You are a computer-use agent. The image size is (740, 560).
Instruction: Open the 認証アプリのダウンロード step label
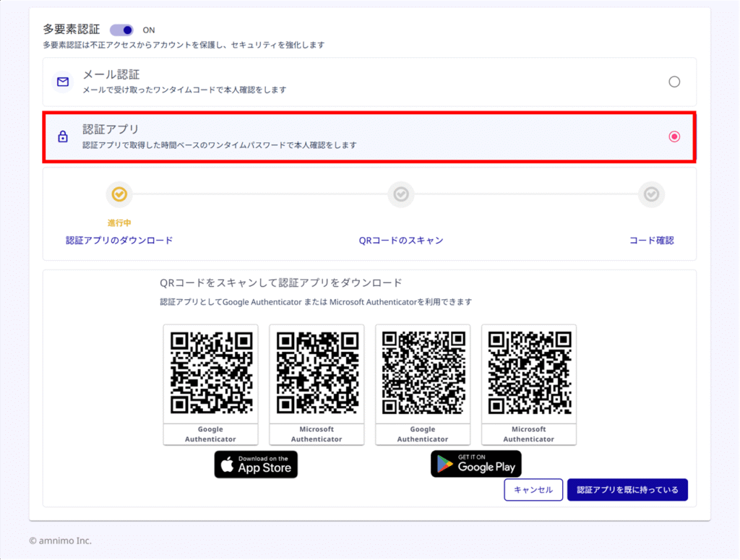(119, 241)
